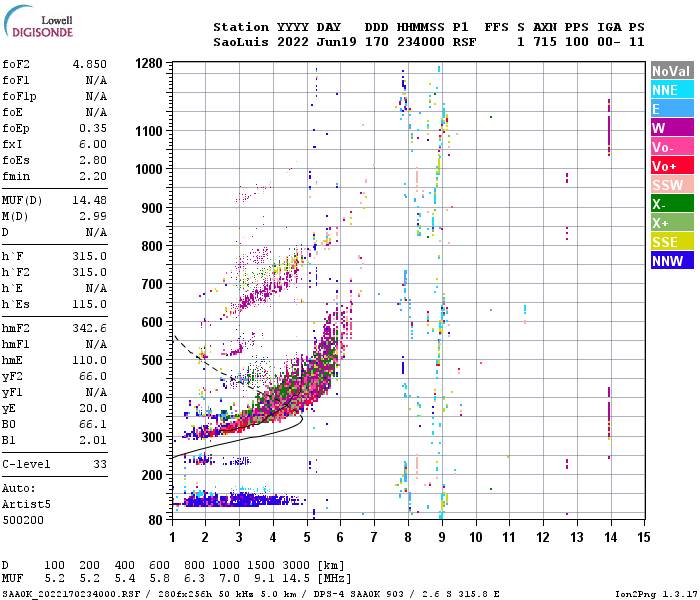
Task: Click the hmF1 N/A value
Action: (x=96, y=345)
